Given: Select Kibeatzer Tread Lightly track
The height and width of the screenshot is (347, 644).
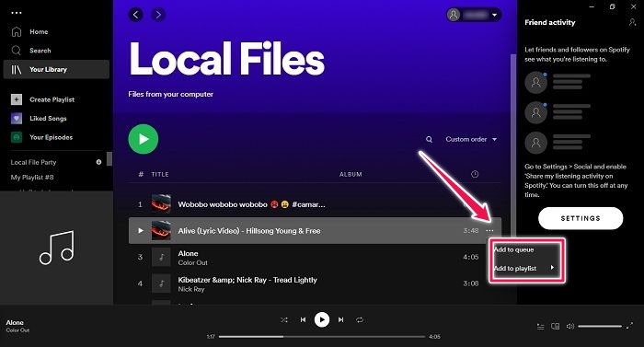Looking at the screenshot, I should click(x=315, y=283).
